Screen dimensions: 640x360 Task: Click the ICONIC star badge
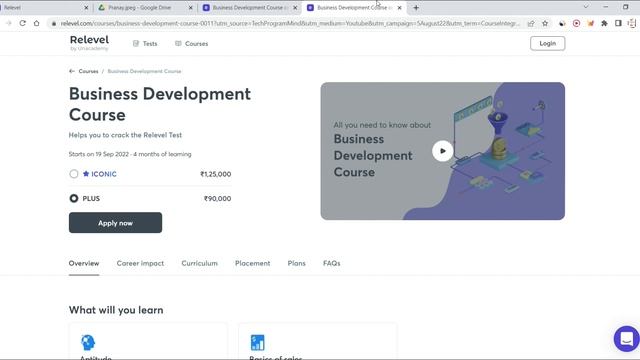click(86, 174)
